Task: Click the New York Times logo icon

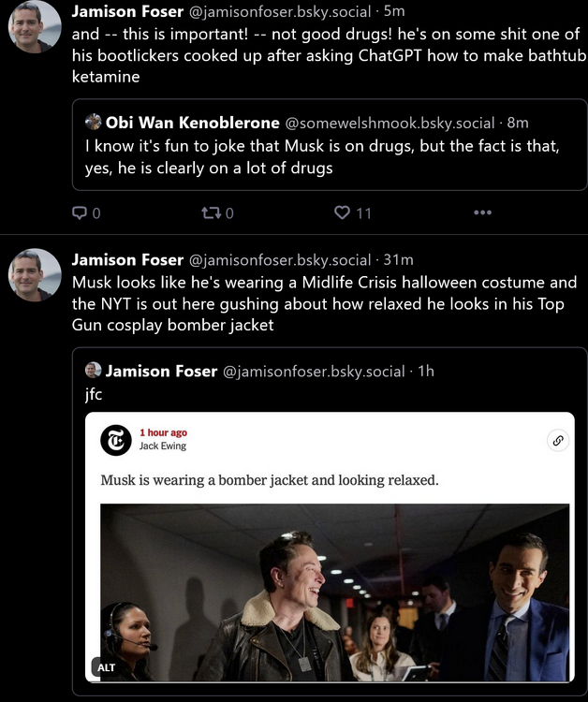Action: (x=115, y=440)
